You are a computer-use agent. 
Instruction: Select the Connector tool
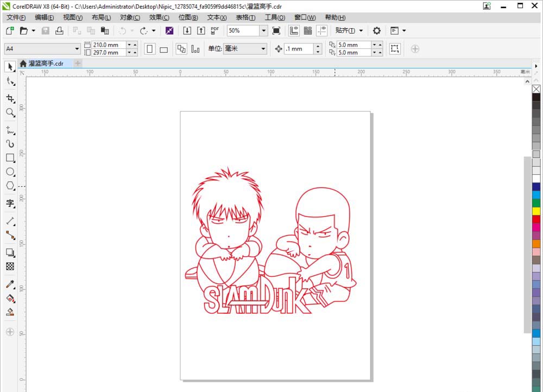pyautogui.click(x=10, y=236)
